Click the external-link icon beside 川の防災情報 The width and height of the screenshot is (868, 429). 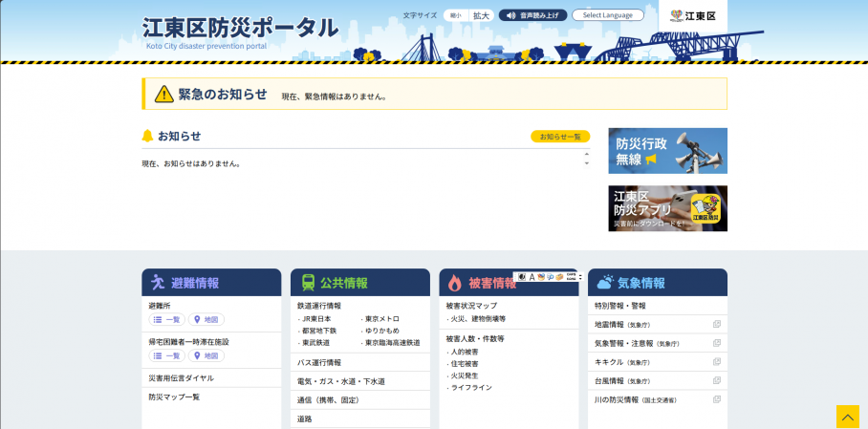717,399
